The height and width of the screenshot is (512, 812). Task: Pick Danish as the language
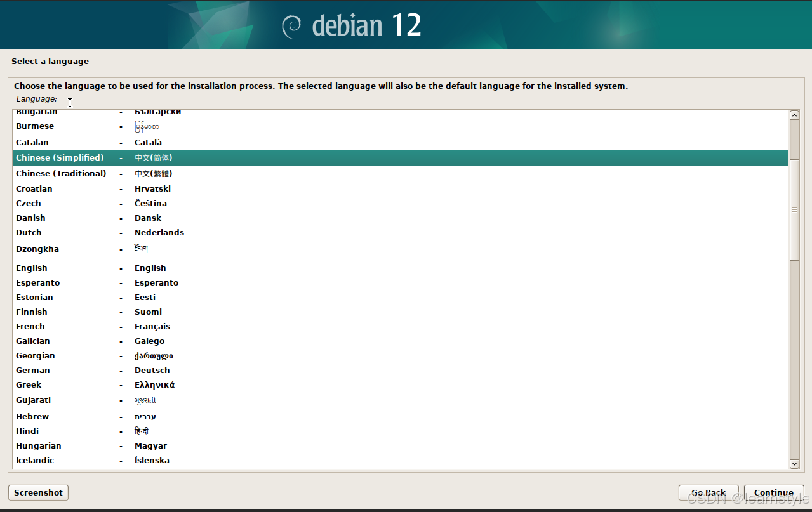(x=401, y=218)
